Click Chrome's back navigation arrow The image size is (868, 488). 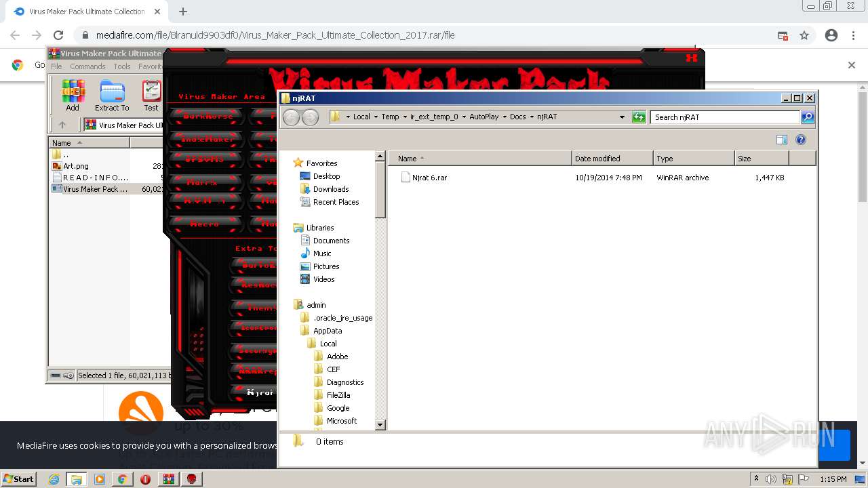(x=15, y=35)
